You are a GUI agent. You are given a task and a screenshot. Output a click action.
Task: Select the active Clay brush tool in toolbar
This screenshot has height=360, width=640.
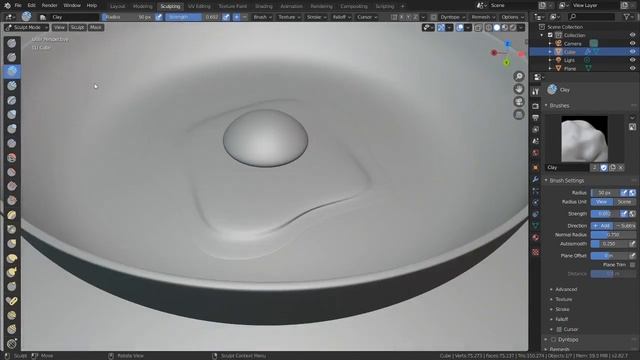tap(12, 71)
